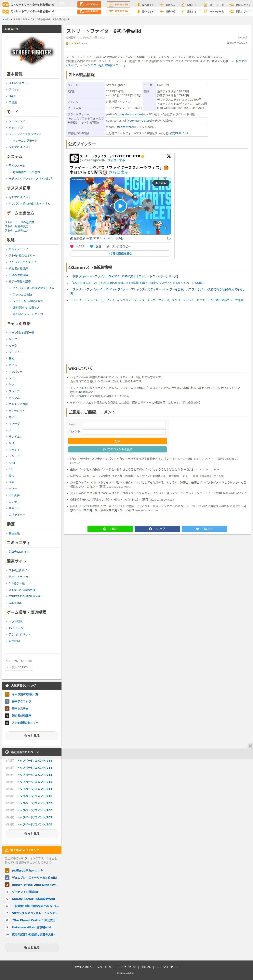This screenshot has width=253, height=980.
Task: Submit comment with orange 投稿 button
Action: [117, 441]
